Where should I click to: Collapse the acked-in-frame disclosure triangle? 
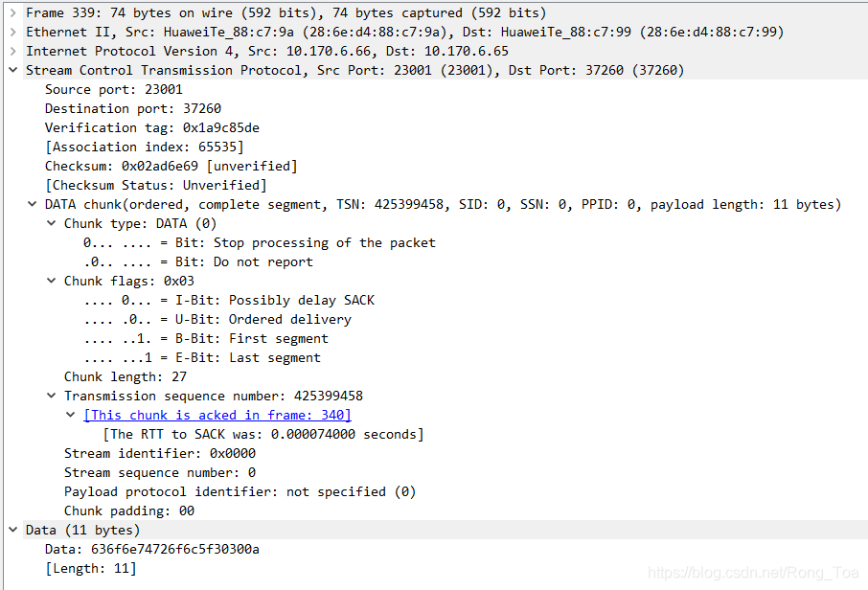click(x=70, y=415)
